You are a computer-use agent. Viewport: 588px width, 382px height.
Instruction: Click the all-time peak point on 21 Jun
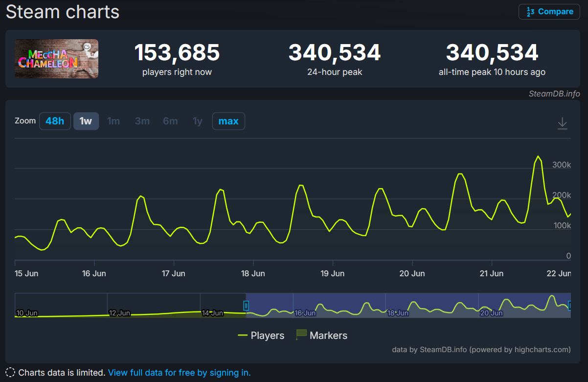(x=538, y=156)
